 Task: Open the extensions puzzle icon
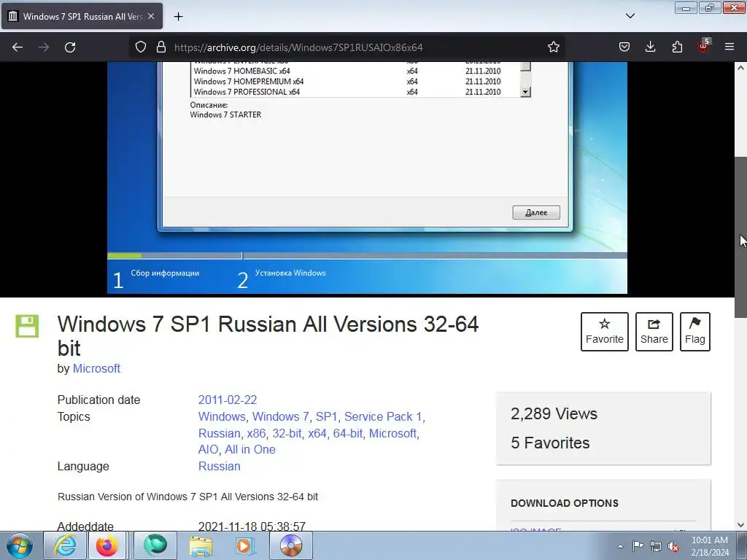coord(677,47)
